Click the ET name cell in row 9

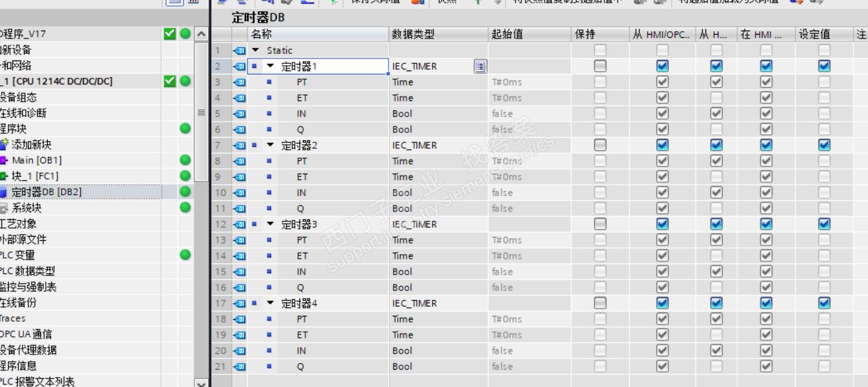tap(302, 177)
